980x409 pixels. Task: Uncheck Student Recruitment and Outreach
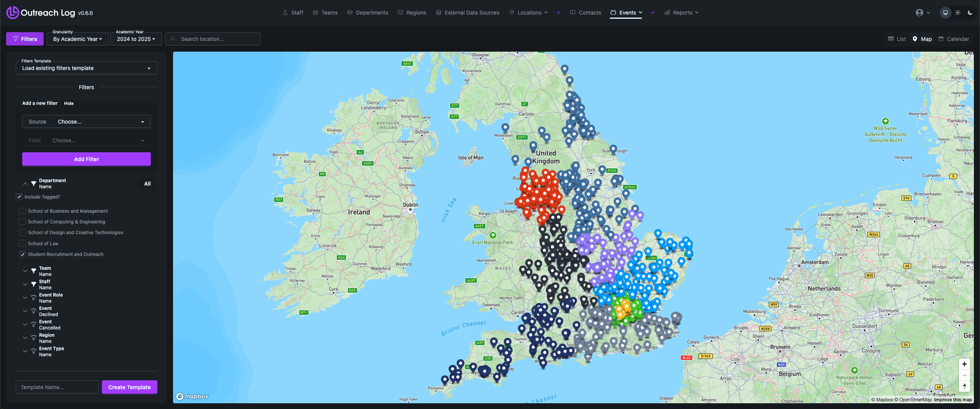click(23, 254)
